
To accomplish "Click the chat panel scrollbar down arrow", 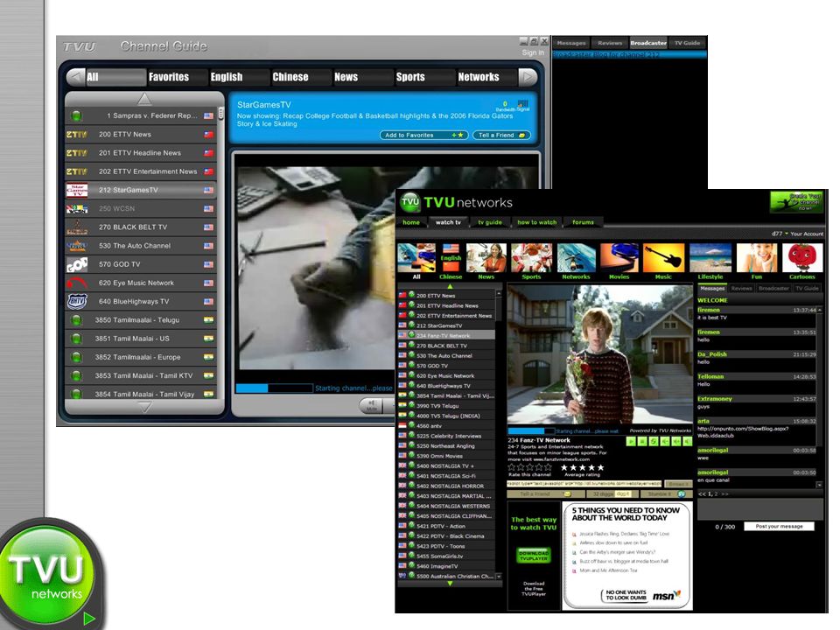I will [x=819, y=484].
